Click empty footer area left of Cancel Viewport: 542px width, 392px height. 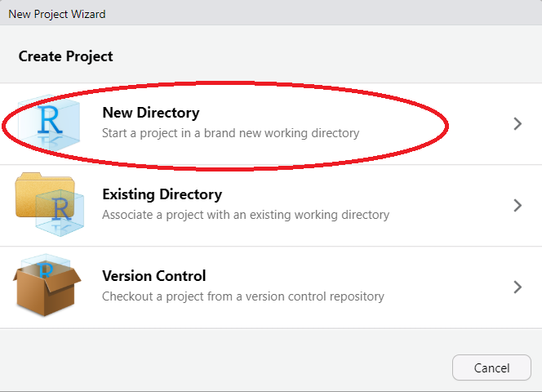pos(229,367)
